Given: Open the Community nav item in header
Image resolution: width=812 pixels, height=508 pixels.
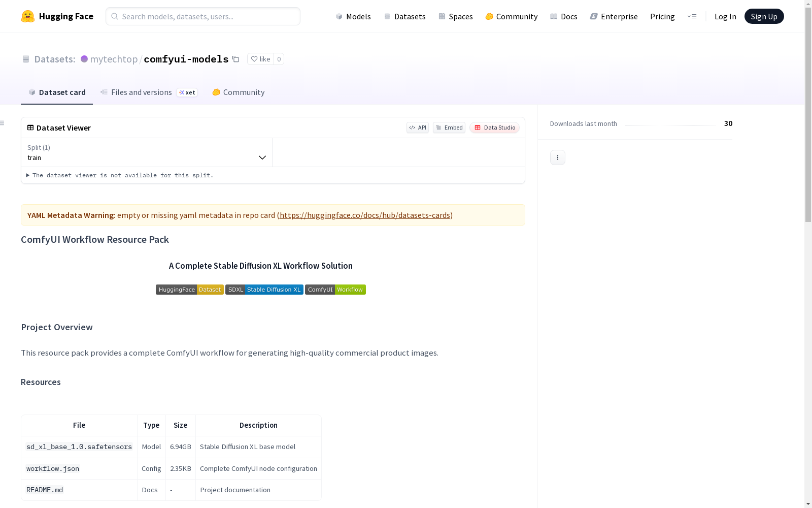Looking at the screenshot, I should (x=512, y=16).
